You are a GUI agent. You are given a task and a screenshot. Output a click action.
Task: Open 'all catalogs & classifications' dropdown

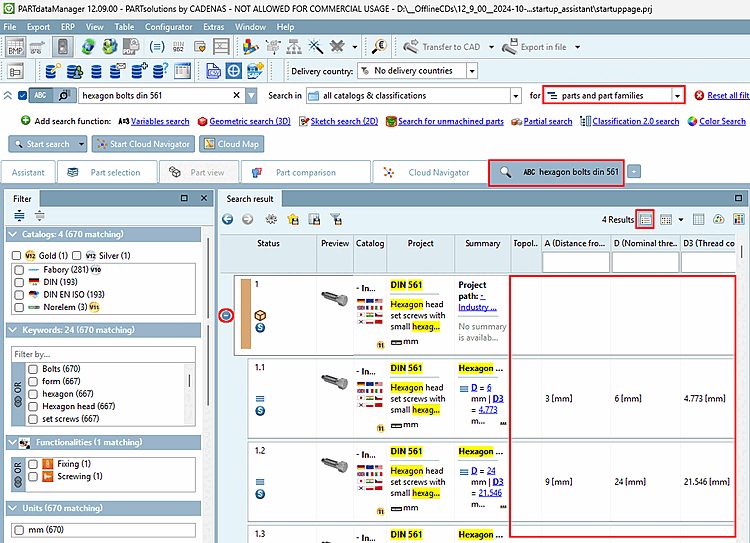(516, 96)
